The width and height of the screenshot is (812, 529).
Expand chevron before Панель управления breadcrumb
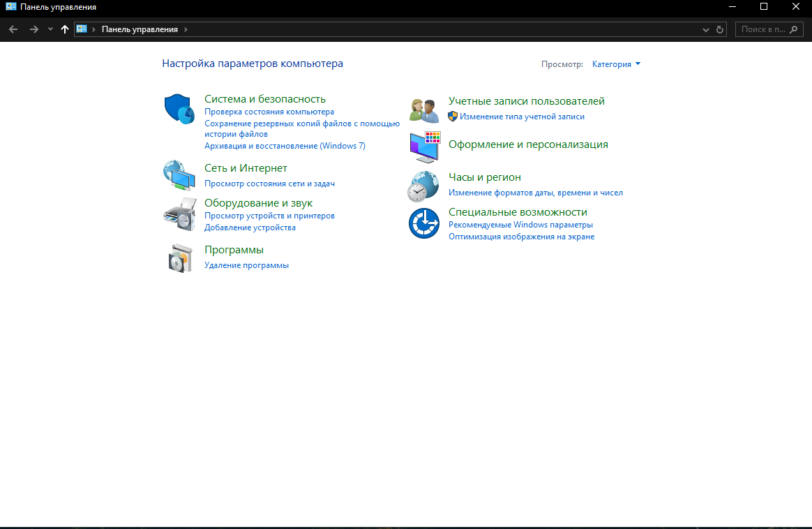[x=93, y=29]
